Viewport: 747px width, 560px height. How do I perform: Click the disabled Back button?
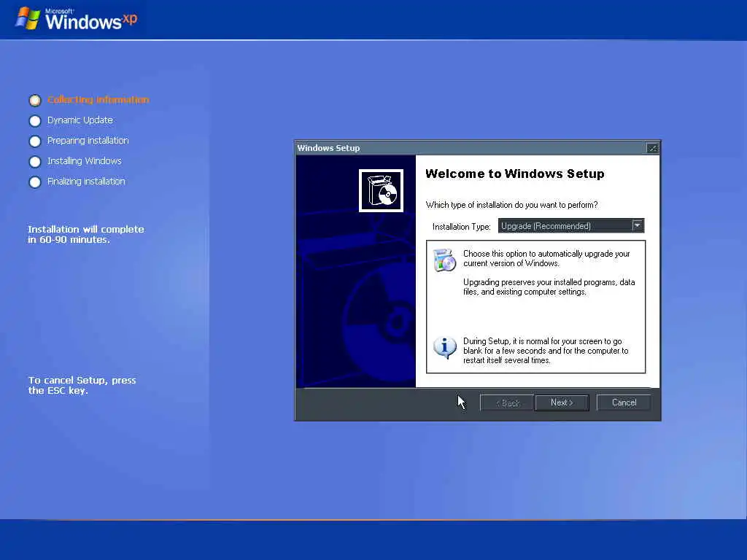pos(508,402)
